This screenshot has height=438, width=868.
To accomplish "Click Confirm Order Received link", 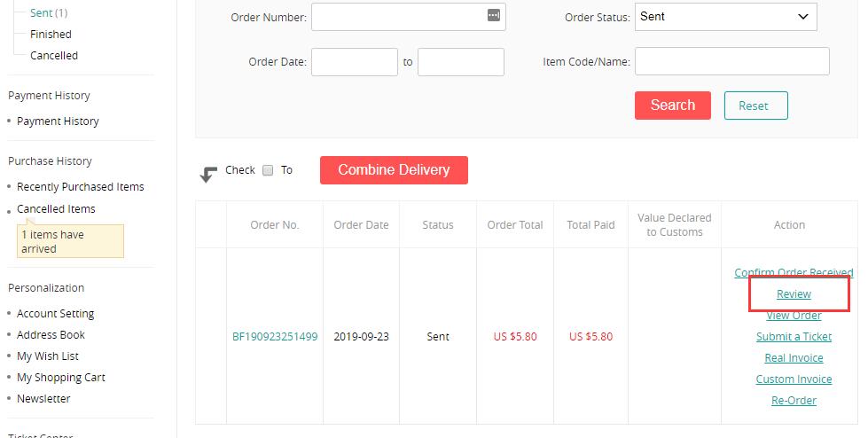I will 794,272.
